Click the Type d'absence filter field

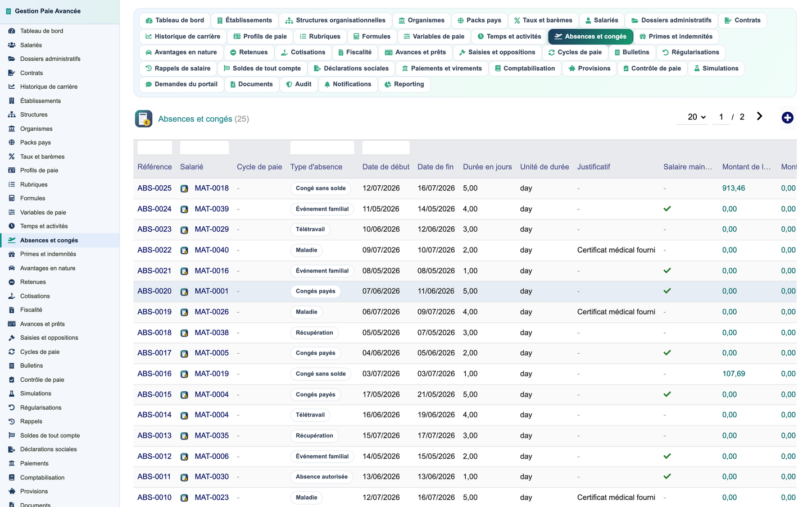[x=322, y=148]
